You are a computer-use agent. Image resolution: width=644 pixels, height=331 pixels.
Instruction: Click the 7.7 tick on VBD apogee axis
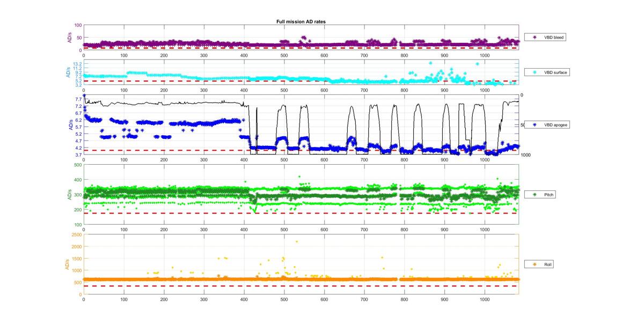coord(78,99)
